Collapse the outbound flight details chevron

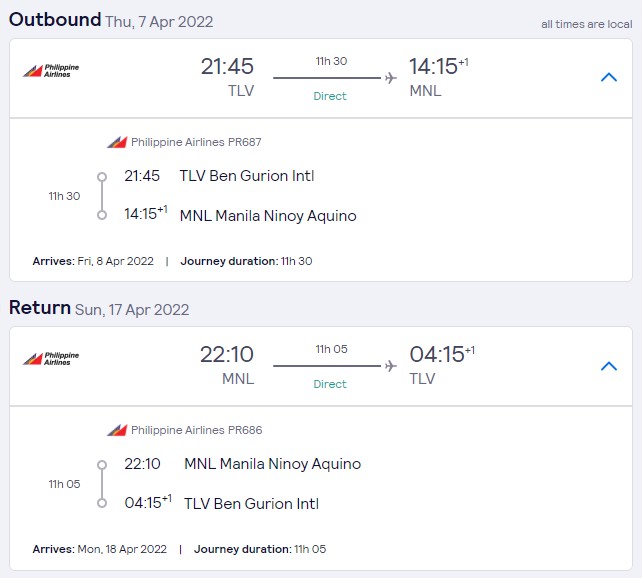608,77
